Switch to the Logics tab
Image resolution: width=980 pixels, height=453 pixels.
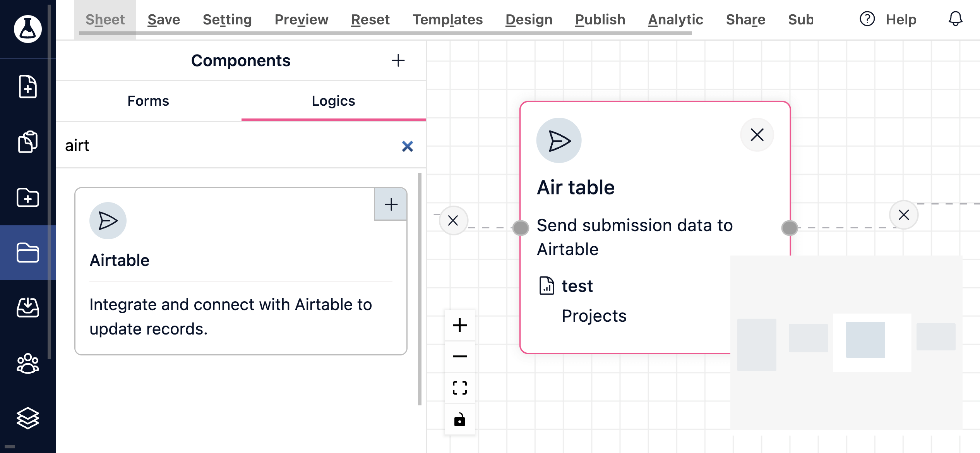pos(334,101)
